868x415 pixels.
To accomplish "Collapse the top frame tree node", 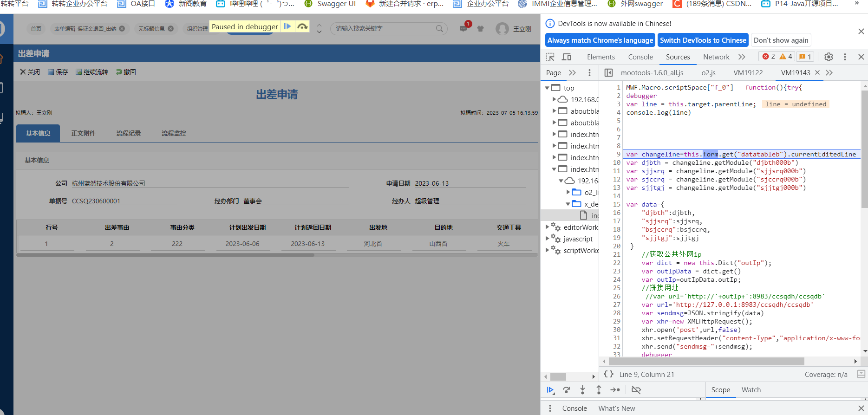I will click(x=548, y=88).
